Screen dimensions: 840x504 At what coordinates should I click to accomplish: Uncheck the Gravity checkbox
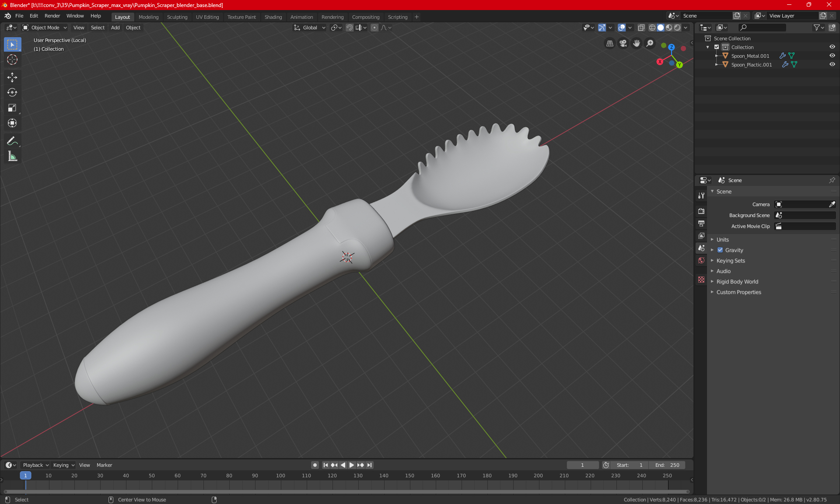point(720,250)
